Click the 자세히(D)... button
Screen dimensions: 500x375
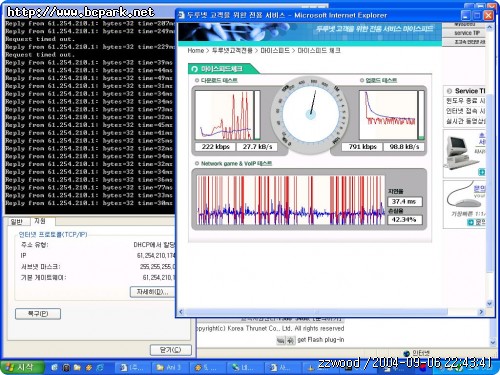(x=152, y=292)
